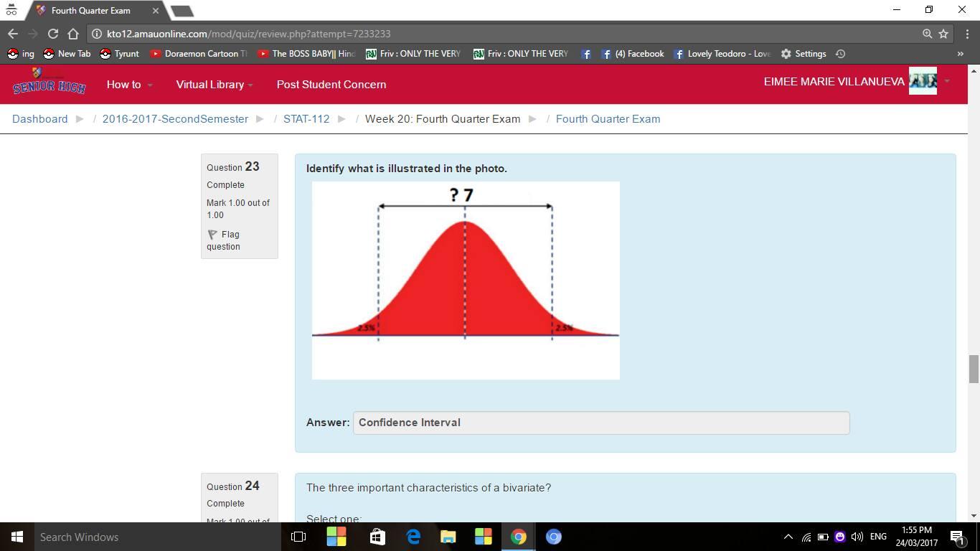Click the Senior High site logo
This screenshot has height=551, width=980.
pos(49,82)
